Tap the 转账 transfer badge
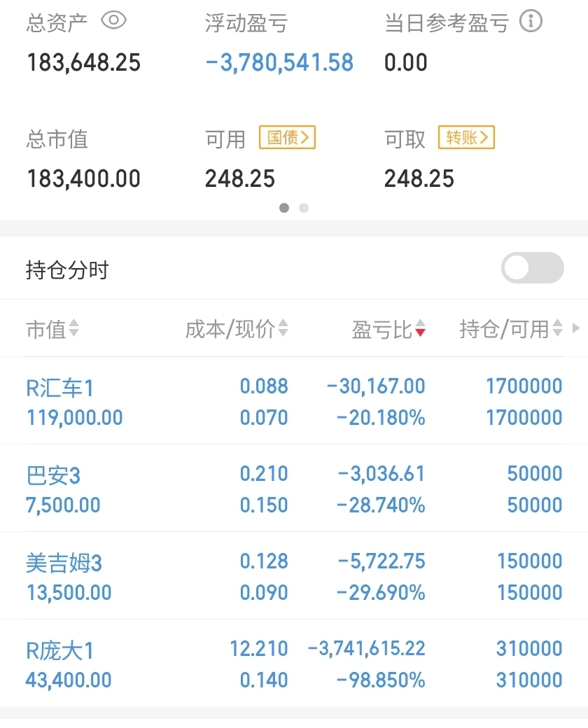This screenshot has height=728, width=588. [x=466, y=137]
